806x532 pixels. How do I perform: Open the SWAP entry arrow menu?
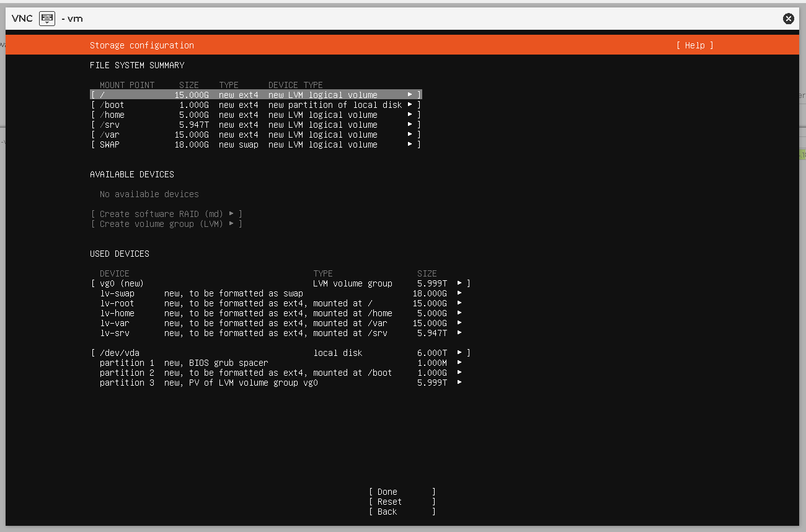[x=410, y=144]
